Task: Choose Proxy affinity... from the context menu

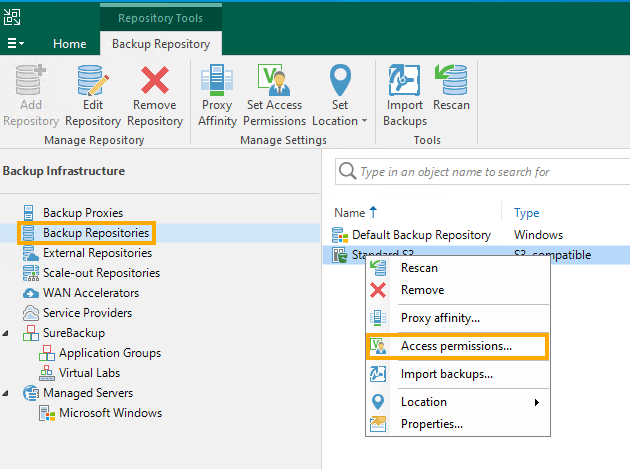Action: coord(457,318)
